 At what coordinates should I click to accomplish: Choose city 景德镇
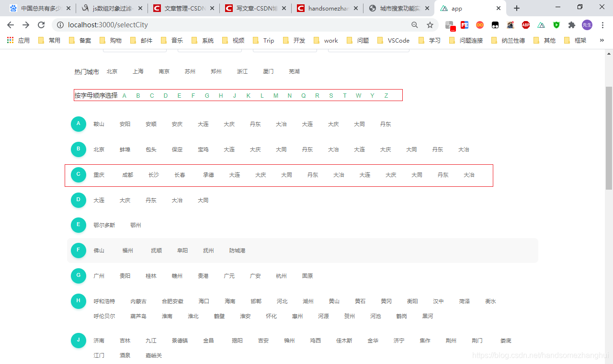180,341
